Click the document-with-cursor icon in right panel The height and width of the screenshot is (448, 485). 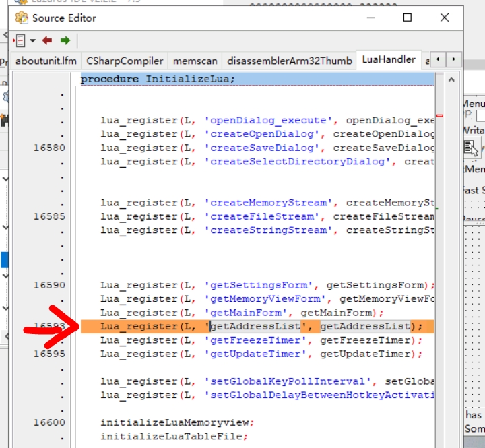(x=470, y=147)
